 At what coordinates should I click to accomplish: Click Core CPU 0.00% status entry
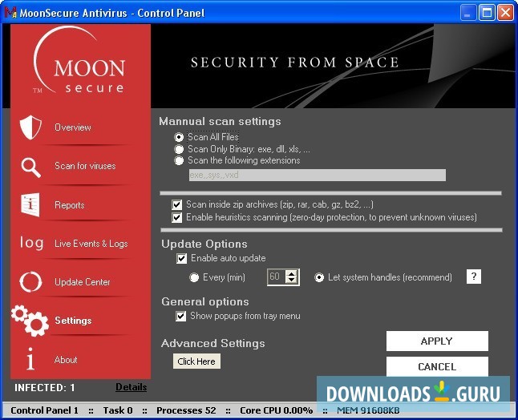tap(276, 410)
